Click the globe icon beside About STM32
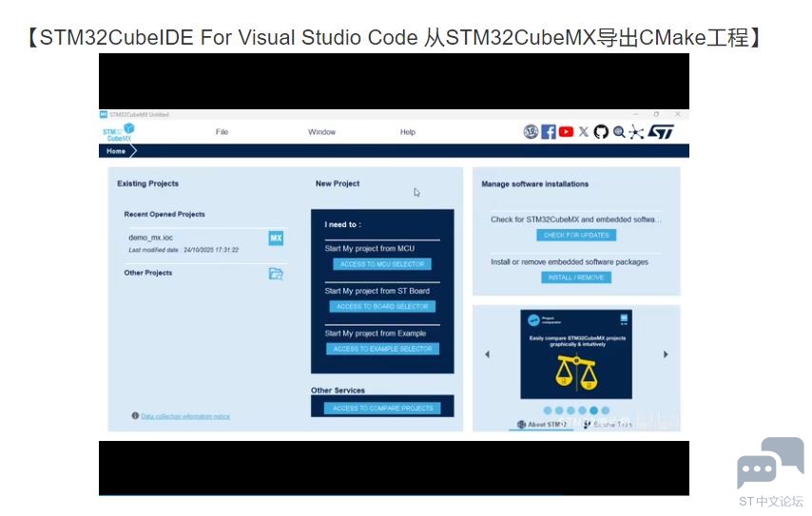This screenshot has width=812, height=516. tap(521, 425)
